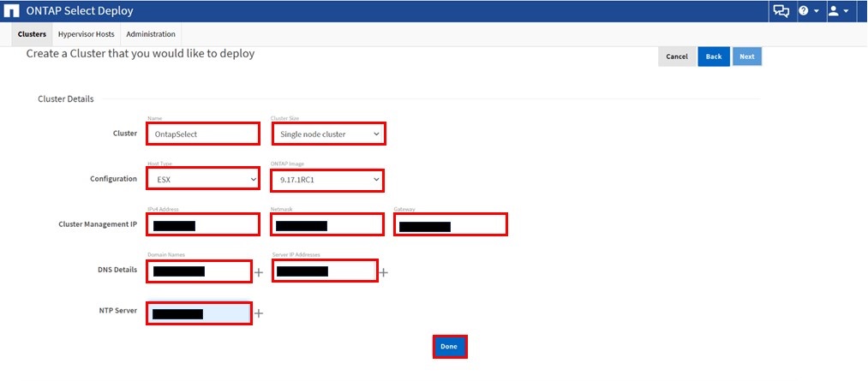The width and height of the screenshot is (868, 381).
Task: Add another DNS server IP with plus
Action: (383, 272)
